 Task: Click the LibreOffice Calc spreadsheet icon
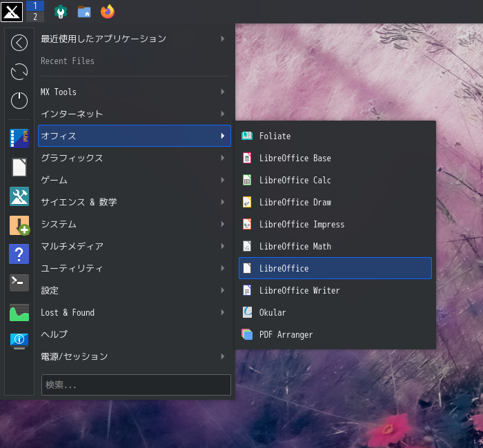[x=247, y=180]
